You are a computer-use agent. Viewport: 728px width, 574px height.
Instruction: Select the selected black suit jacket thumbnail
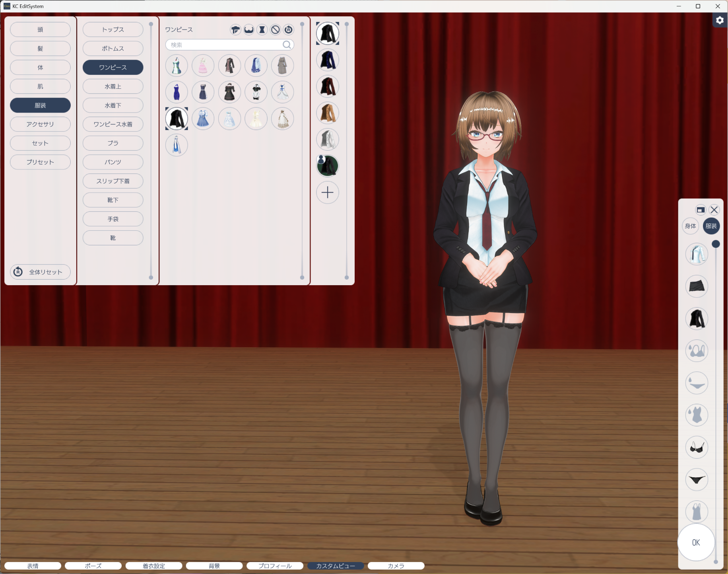coord(177,119)
